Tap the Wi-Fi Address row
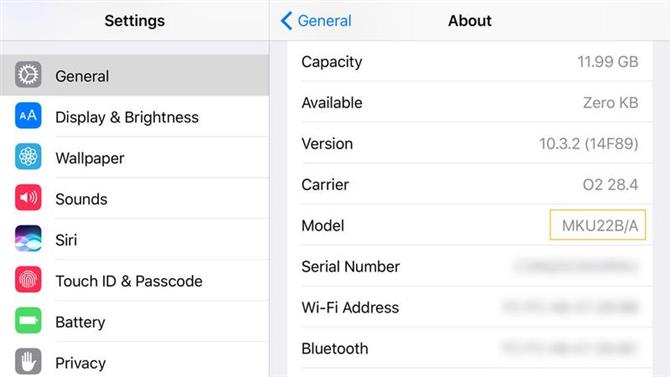 coord(470,308)
